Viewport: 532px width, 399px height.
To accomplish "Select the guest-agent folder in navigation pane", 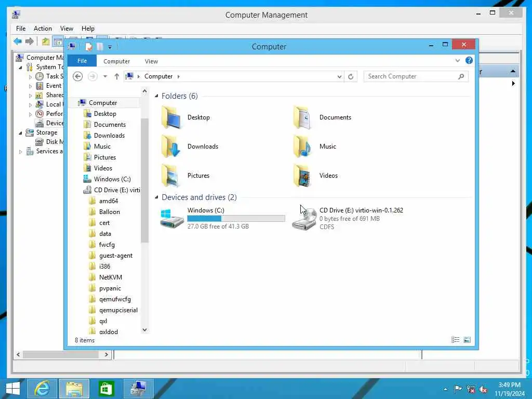I will click(116, 256).
